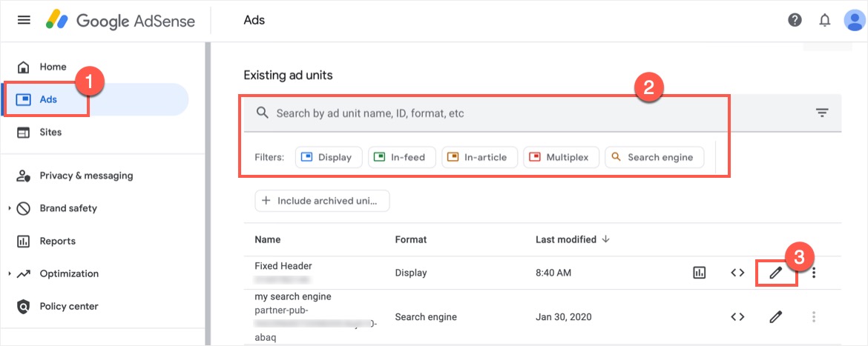The height and width of the screenshot is (346, 868).
Task: Edit my search engine ad unit
Action: pyautogui.click(x=776, y=316)
